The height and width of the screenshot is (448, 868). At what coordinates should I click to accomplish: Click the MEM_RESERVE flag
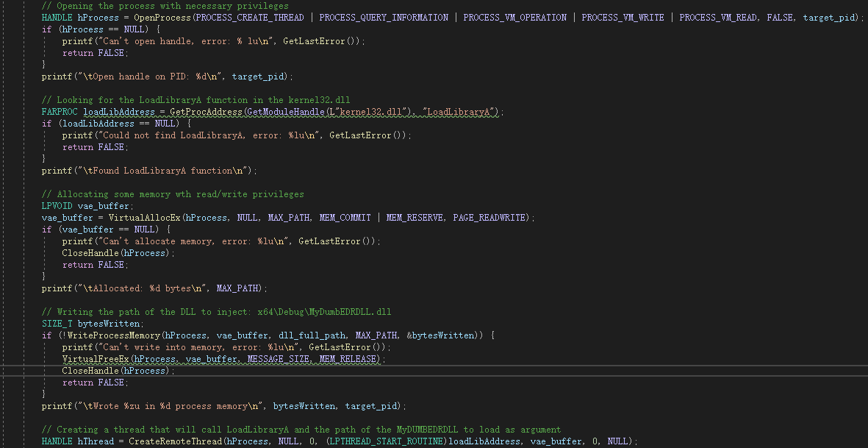pyautogui.click(x=415, y=218)
